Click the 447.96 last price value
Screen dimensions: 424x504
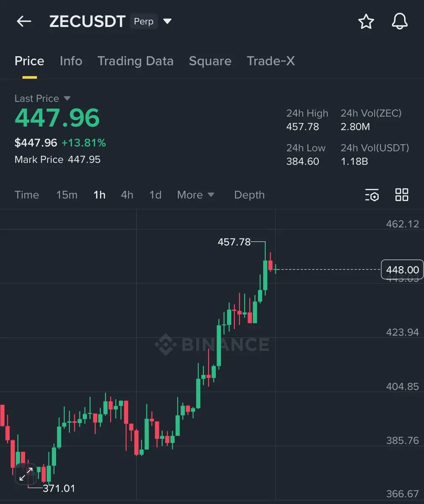[57, 118]
